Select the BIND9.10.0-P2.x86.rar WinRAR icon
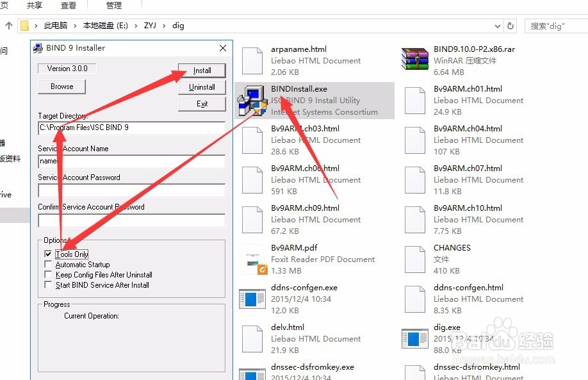 [x=415, y=59]
